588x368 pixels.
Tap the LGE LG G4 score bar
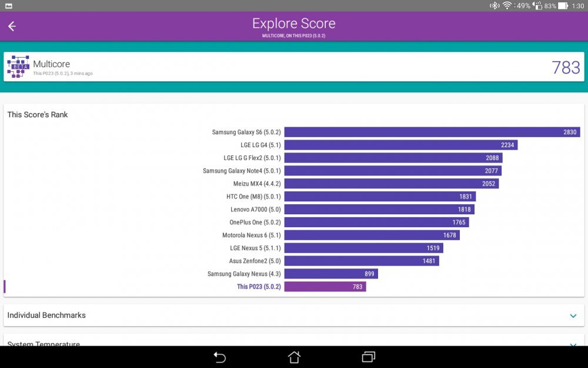point(400,145)
